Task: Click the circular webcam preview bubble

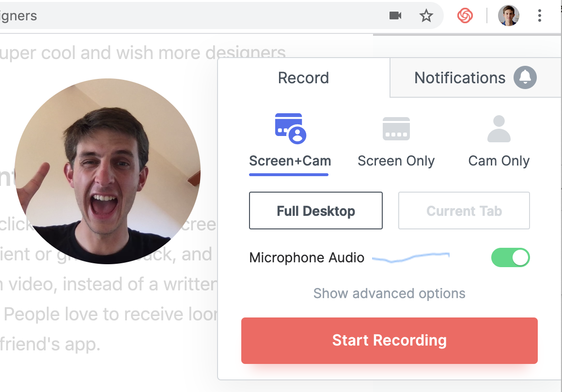Action: (108, 171)
